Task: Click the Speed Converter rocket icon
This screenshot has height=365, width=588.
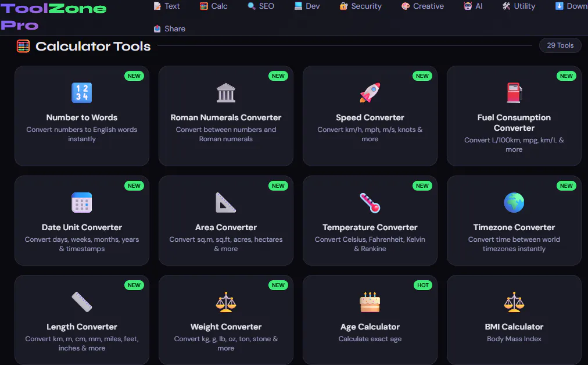Action: 370,92
